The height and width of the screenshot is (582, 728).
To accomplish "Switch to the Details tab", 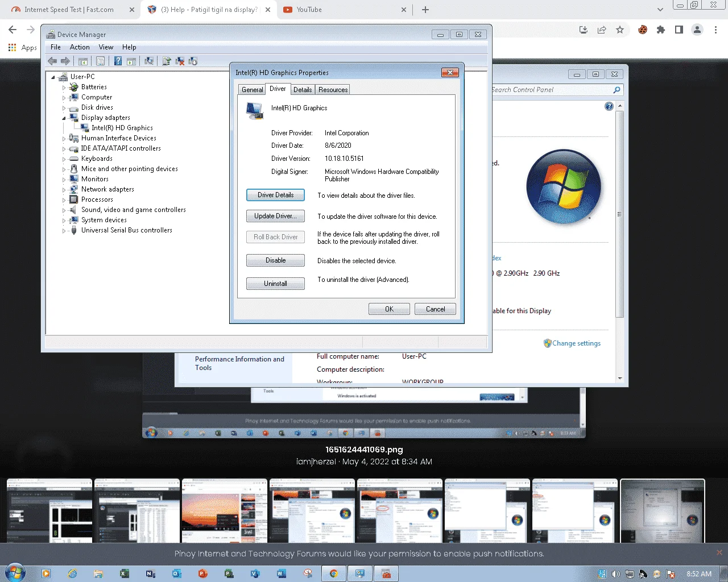I will (303, 90).
